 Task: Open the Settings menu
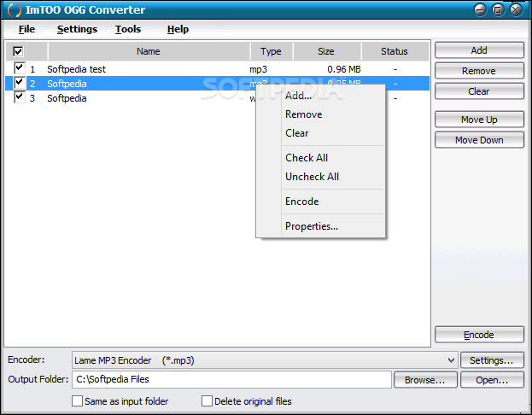tap(77, 29)
